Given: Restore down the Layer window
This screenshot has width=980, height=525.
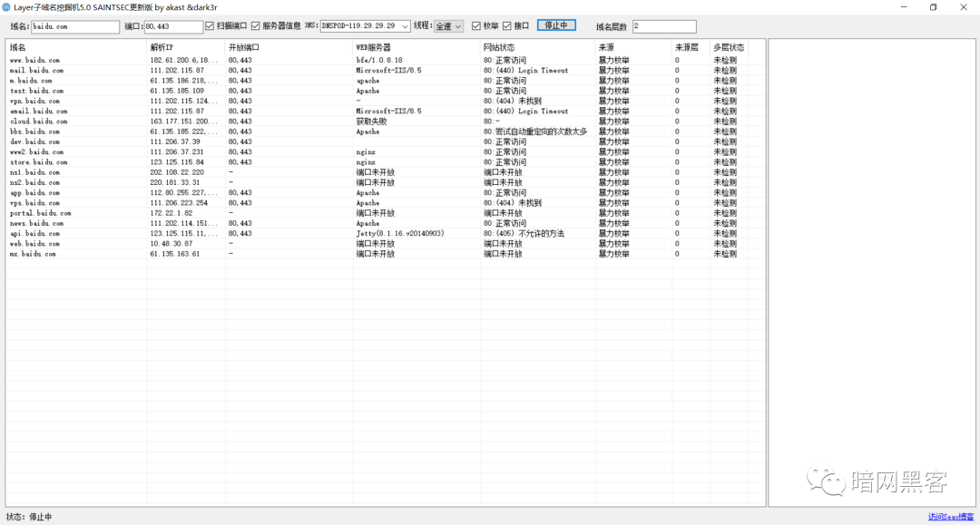Looking at the screenshot, I should (x=933, y=7).
